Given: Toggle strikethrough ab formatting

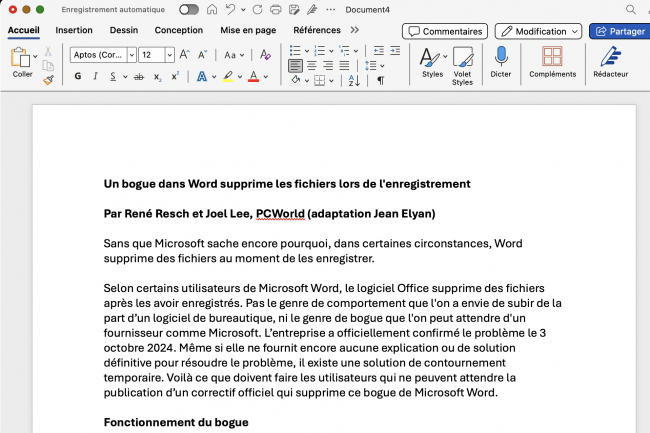Looking at the screenshot, I should coord(139,76).
